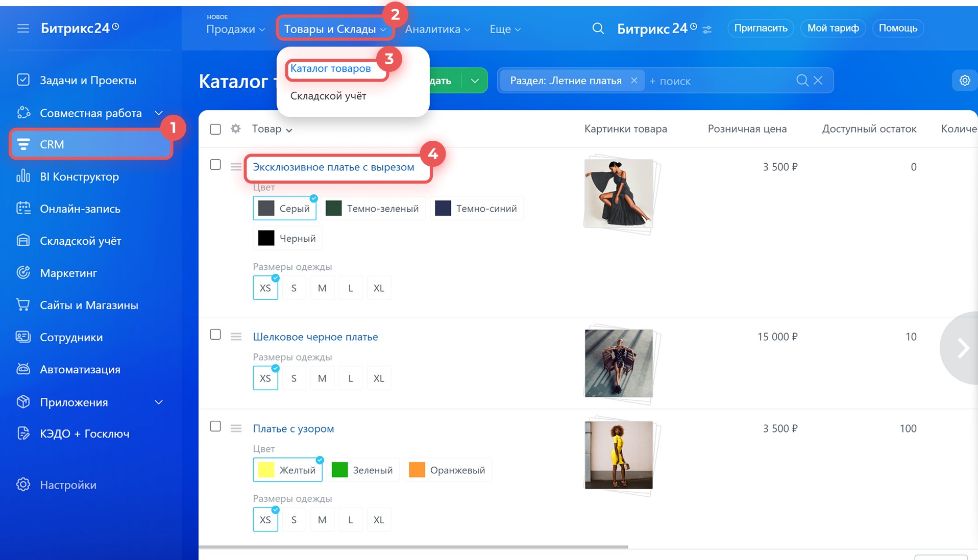Toggle the select-all checkbox in table header
The width and height of the screenshot is (978, 560).
tap(215, 129)
